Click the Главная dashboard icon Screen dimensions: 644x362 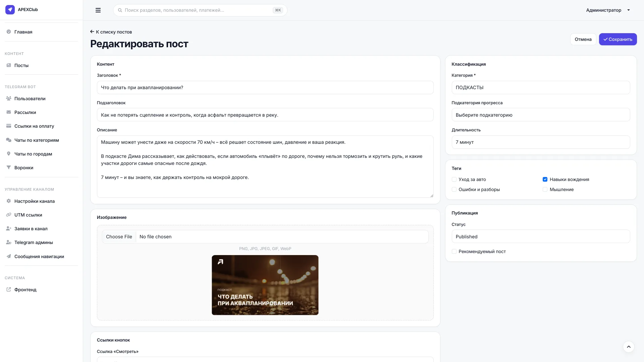[x=9, y=32]
